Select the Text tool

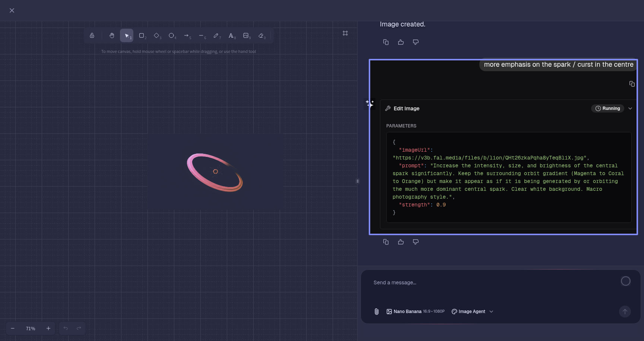click(x=231, y=36)
